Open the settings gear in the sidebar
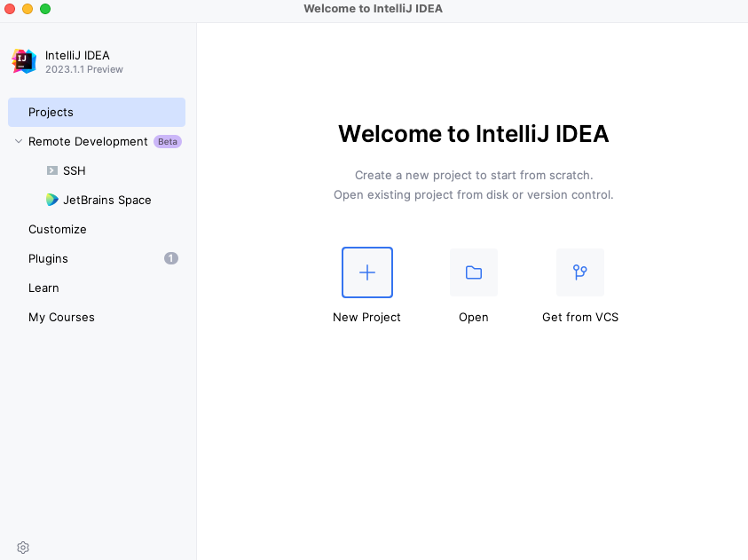 (x=23, y=547)
